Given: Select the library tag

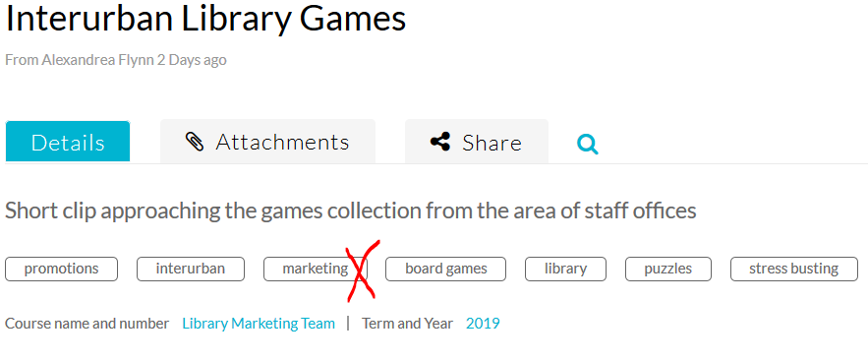Looking at the screenshot, I should [x=566, y=270].
